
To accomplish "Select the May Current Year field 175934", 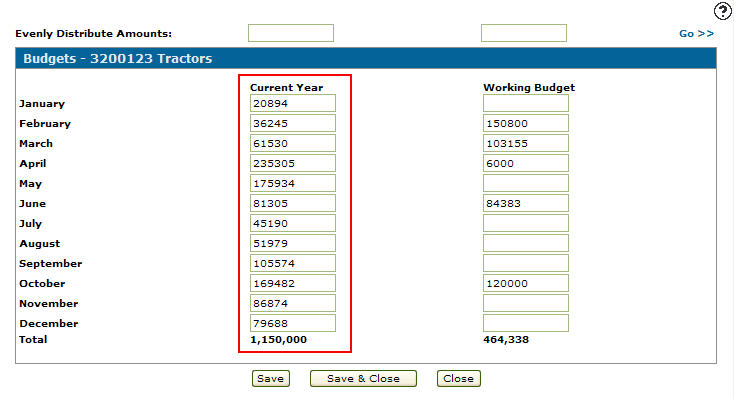I will pos(293,183).
